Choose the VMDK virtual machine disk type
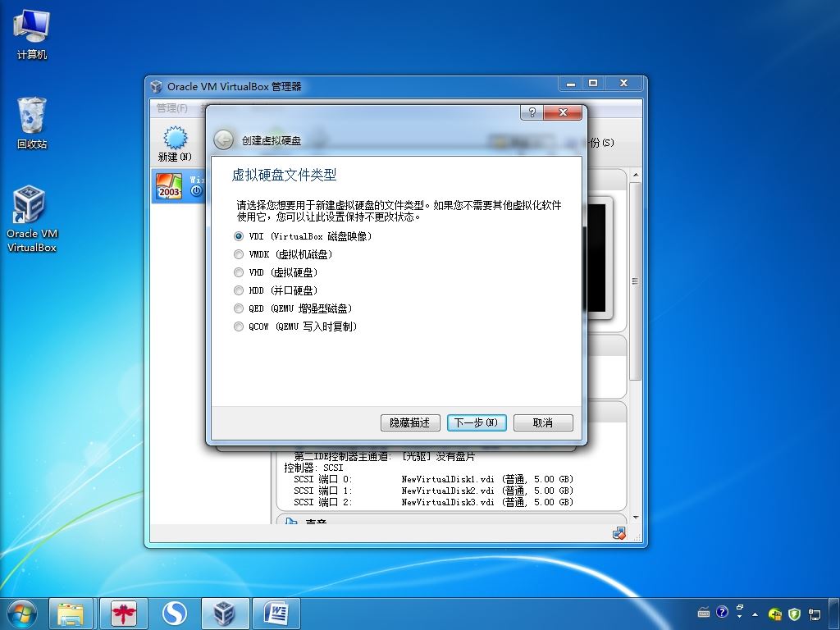The width and height of the screenshot is (840, 630). pos(283,254)
